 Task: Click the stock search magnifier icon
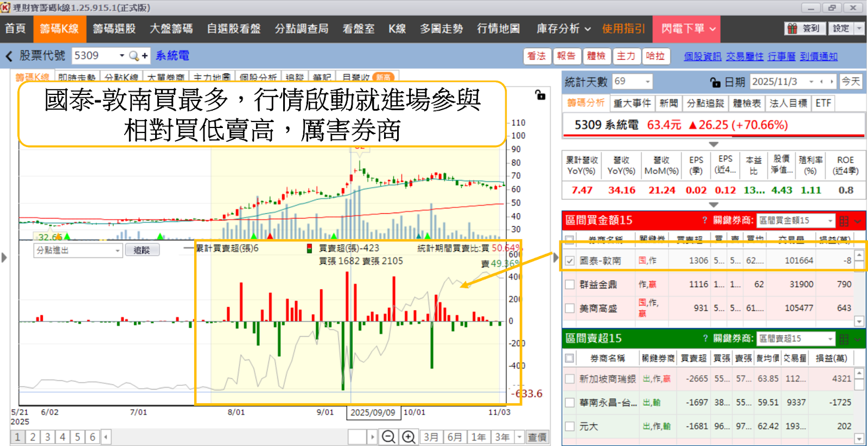point(134,56)
